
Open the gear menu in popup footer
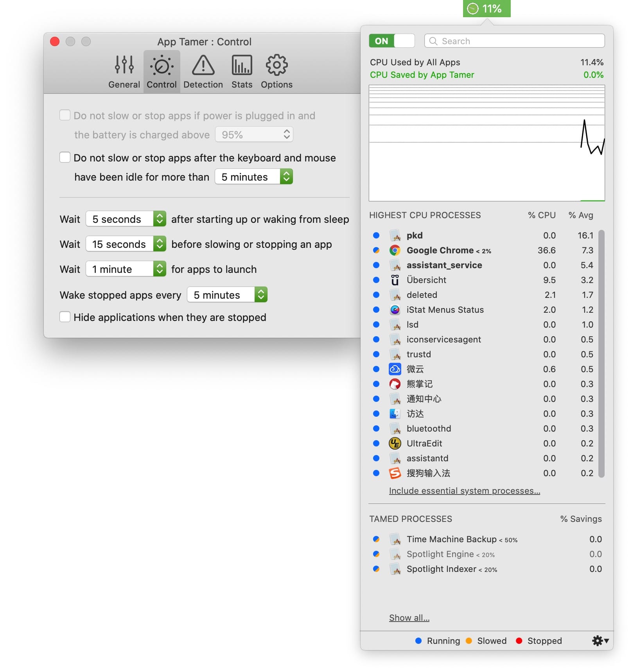(600, 641)
